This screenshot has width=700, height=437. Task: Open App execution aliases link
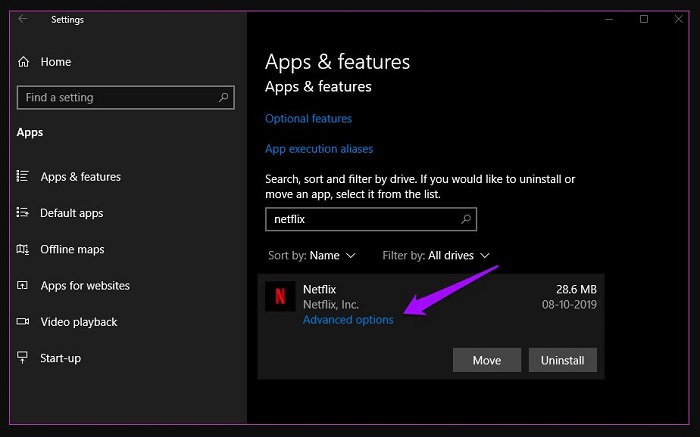(x=319, y=149)
